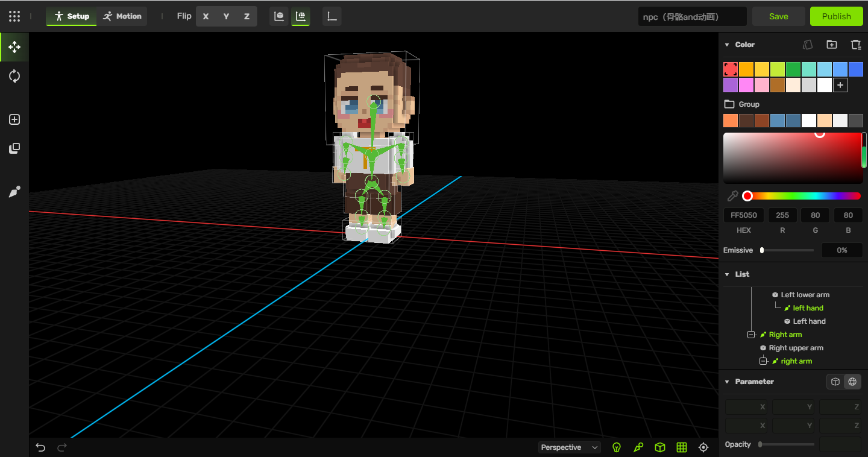Switch to the Motion tab
This screenshot has height=457, width=868.
(122, 16)
